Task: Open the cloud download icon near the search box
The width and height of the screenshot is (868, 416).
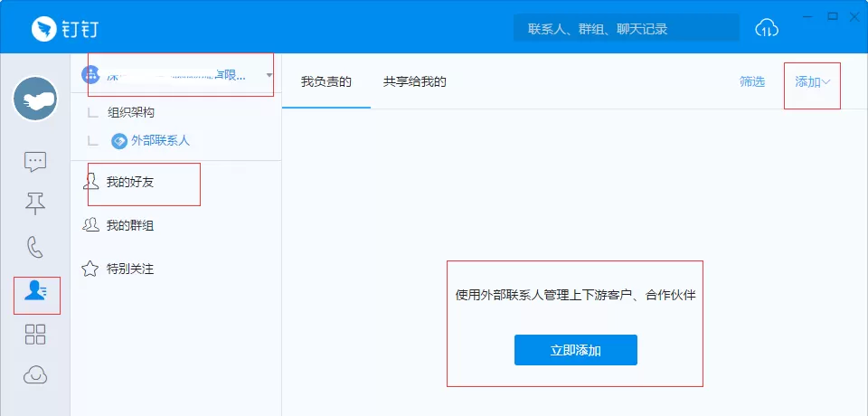Action: tap(767, 28)
